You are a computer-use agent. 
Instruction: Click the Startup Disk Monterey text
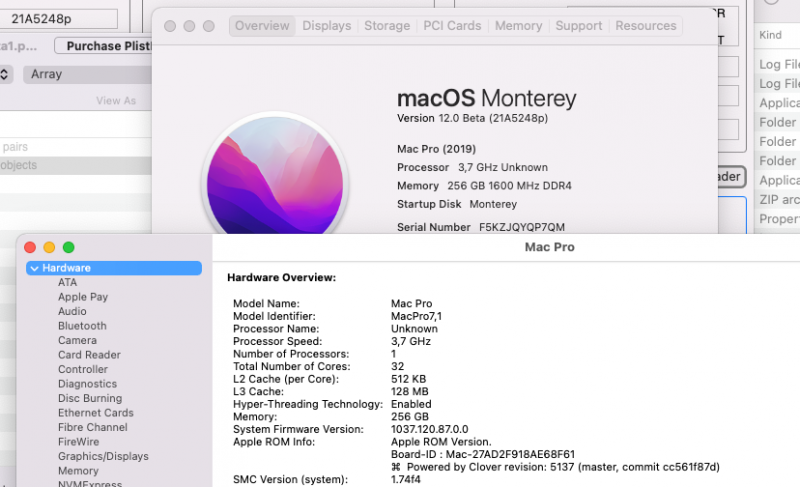457,204
